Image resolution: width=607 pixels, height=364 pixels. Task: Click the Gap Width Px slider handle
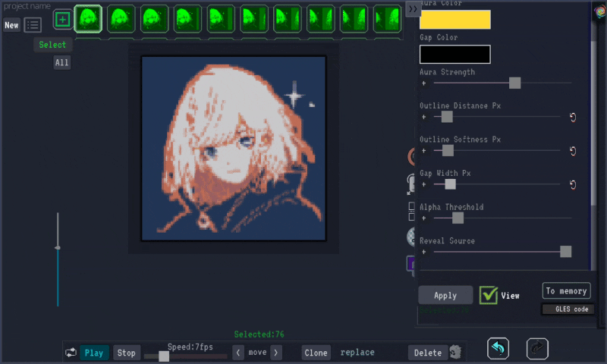450,184
